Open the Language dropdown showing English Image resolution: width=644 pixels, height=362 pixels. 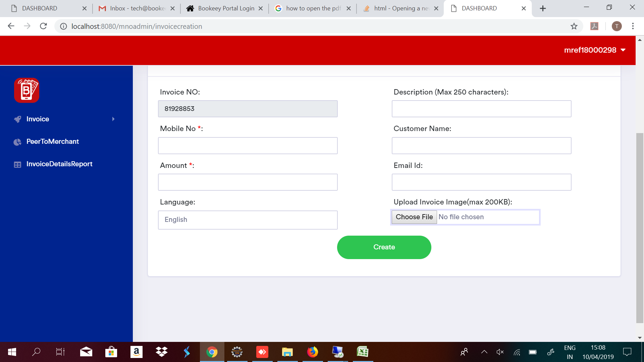pyautogui.click(x=248, y=220)
